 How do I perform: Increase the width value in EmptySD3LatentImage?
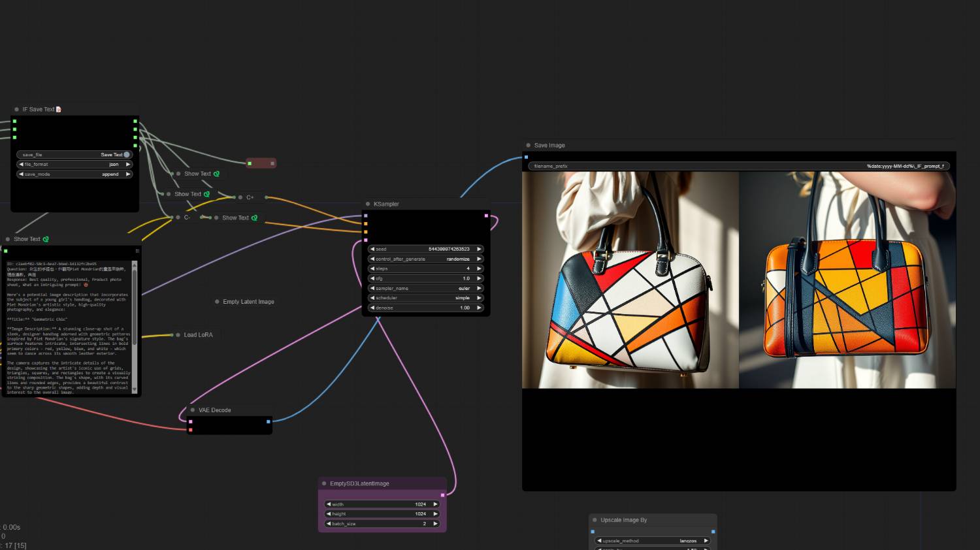(x=435, y=504)
